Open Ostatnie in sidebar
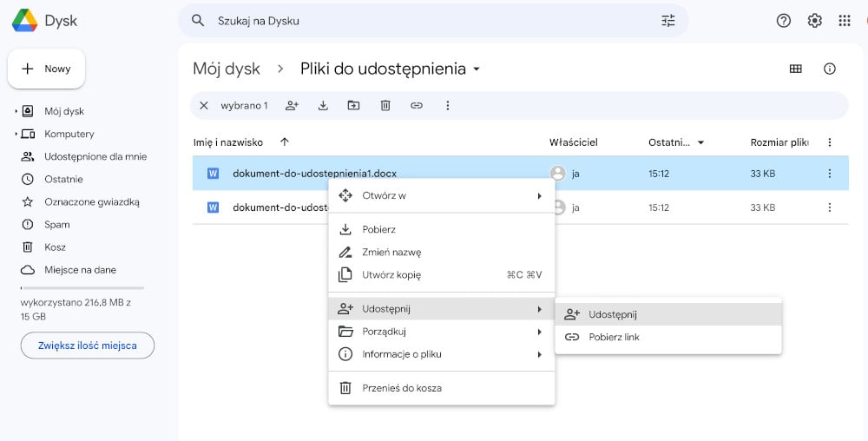Image resolution: width=868 pixels, height=441 pixels. [63, 180]
